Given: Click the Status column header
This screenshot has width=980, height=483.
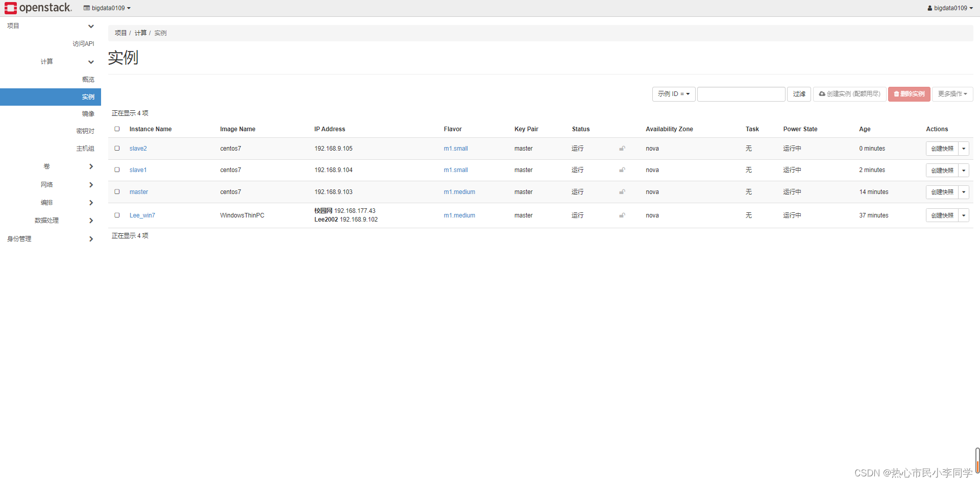Looking at the screenshot, I should tap(581, 129).
